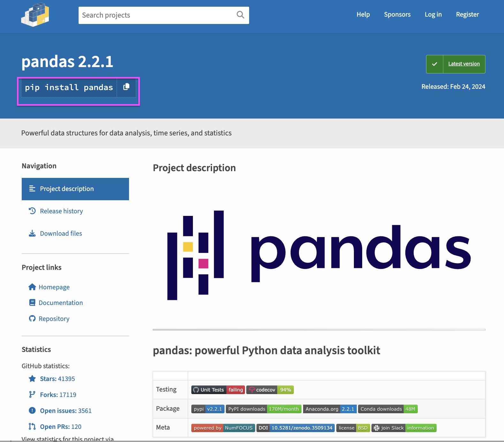Image resolution: width=504 pixels, height=442 pixels.
Task: Click the Download files arrow icon
Action: (x=32, y=233)
